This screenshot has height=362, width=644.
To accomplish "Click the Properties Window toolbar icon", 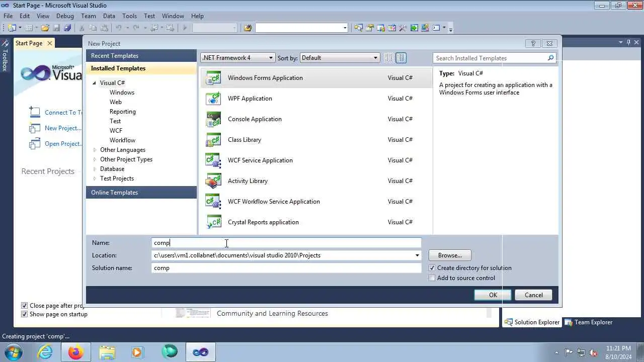I will tap(370, 28).
